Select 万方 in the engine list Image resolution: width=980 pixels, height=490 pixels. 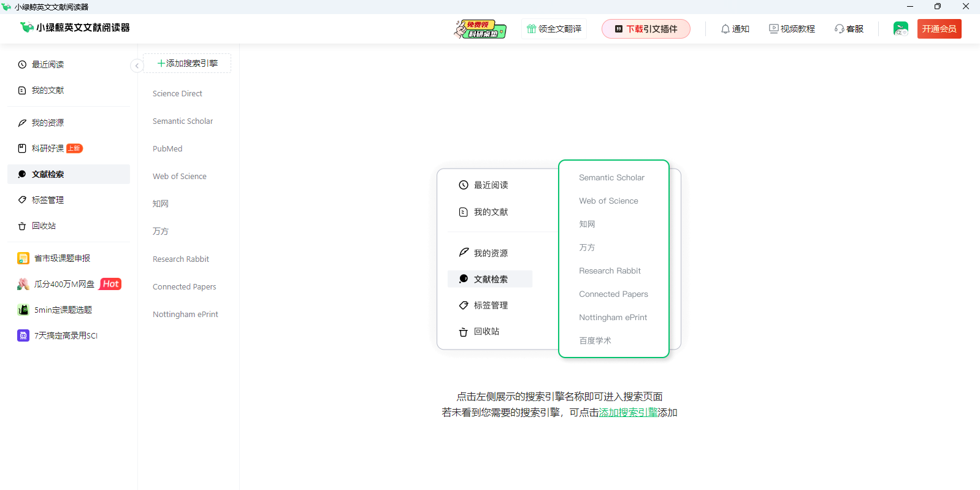[161, 231]
